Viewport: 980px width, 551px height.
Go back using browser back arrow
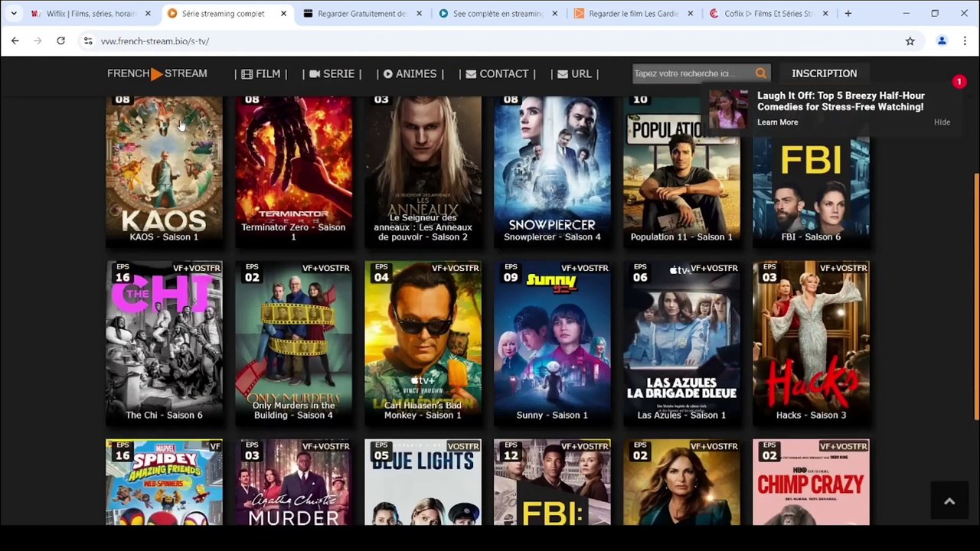coord(15,41)
